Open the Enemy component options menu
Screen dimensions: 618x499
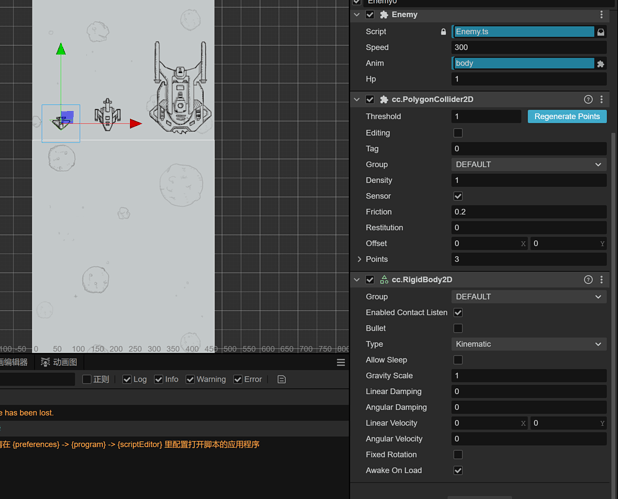(601, 15)
